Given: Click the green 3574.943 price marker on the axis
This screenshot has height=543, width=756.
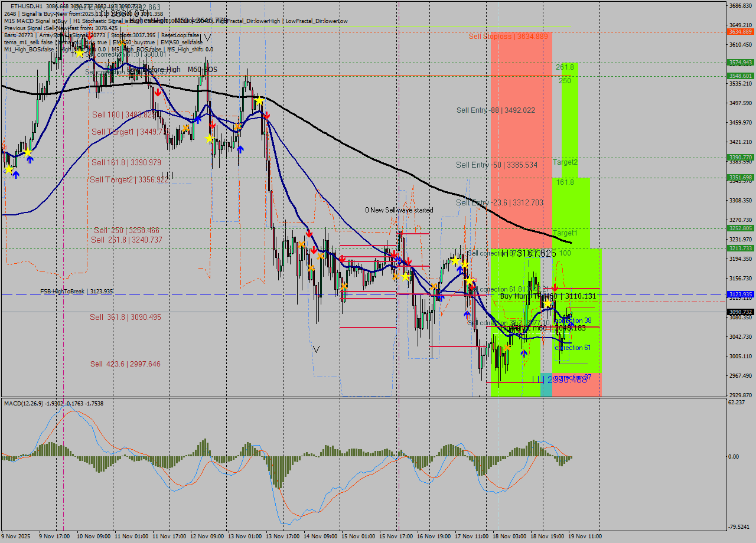Looking at the screenshot, I should (742, 61).
